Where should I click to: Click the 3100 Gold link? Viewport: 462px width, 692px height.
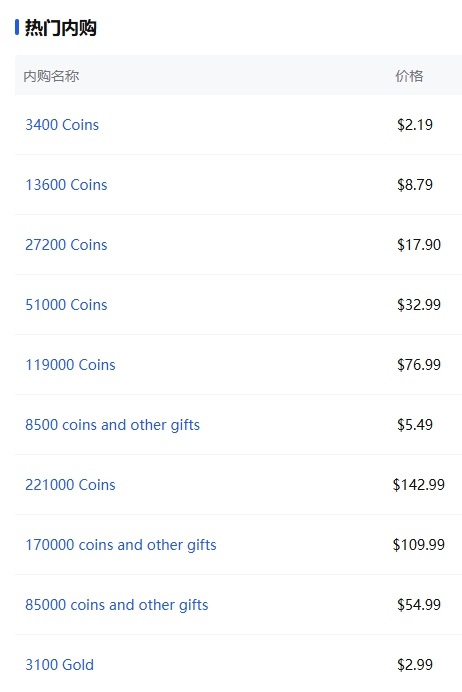coord(60,665)
